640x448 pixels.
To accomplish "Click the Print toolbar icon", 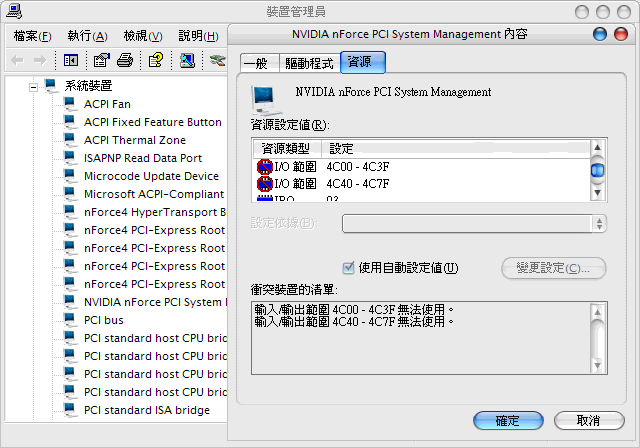I will click(x=125, y=60).
